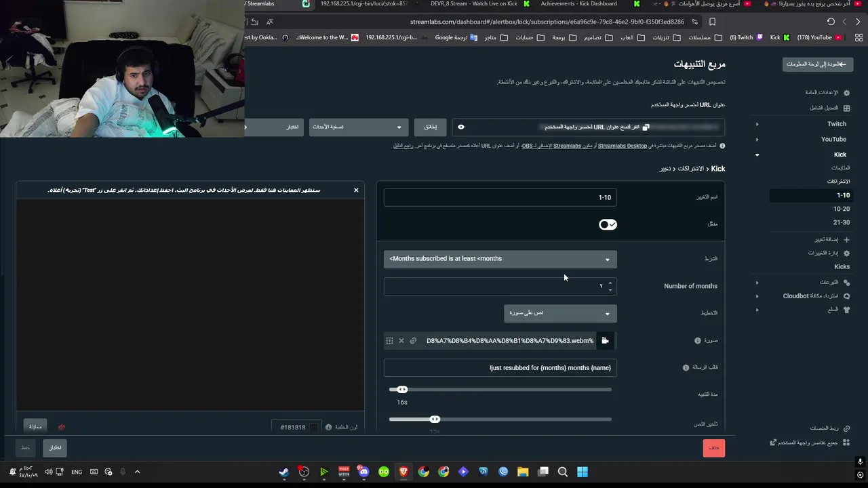Open Kicks item in sidebar
Screen dimensions: 868x488
point(842,266)
